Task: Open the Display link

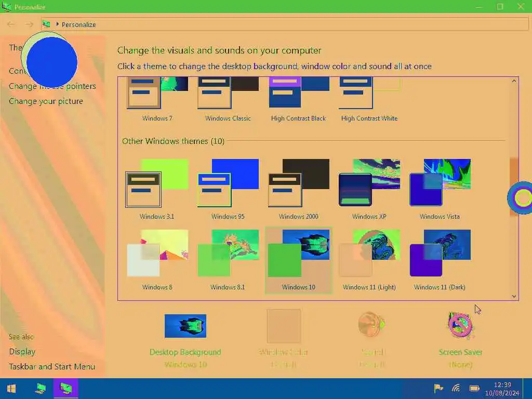Action: (22, 352)
